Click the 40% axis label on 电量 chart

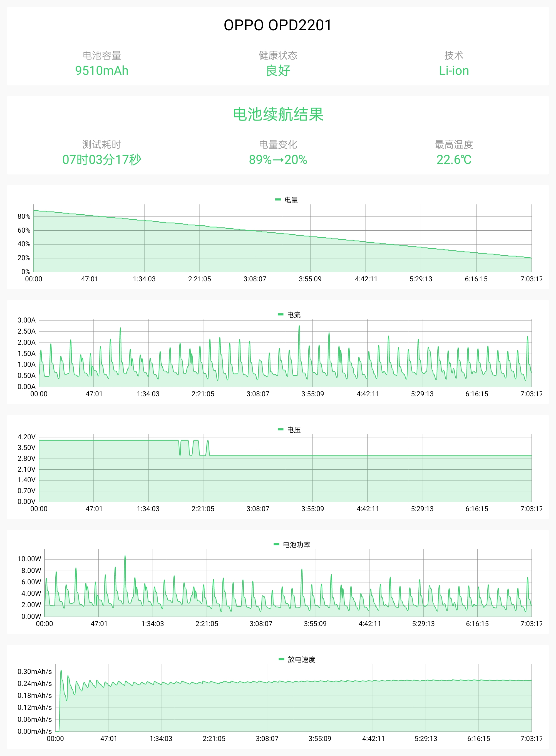point(24,244)
